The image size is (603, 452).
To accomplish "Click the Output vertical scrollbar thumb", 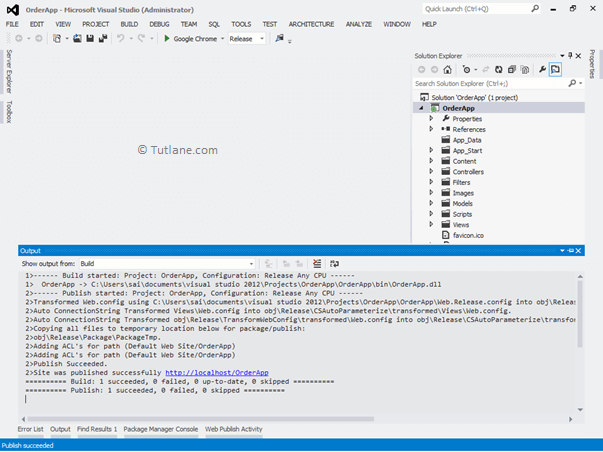I will tap(580, 314).
